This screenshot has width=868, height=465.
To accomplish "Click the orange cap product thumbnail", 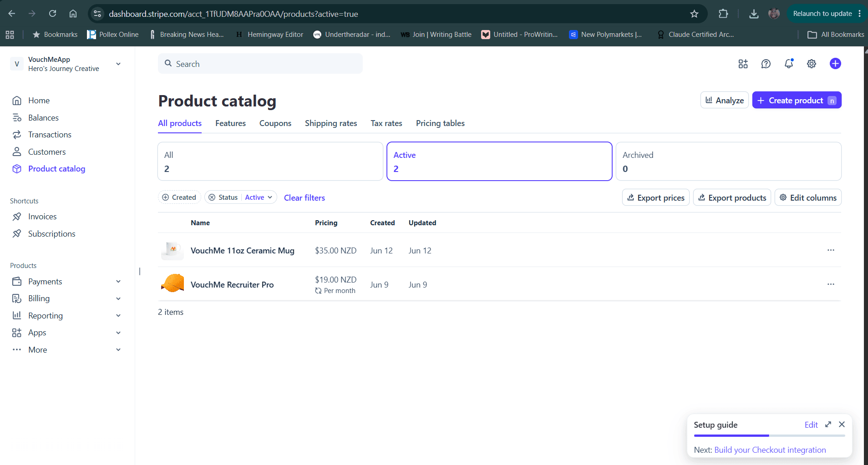I will pyautogui.click(x=173, y=283).
